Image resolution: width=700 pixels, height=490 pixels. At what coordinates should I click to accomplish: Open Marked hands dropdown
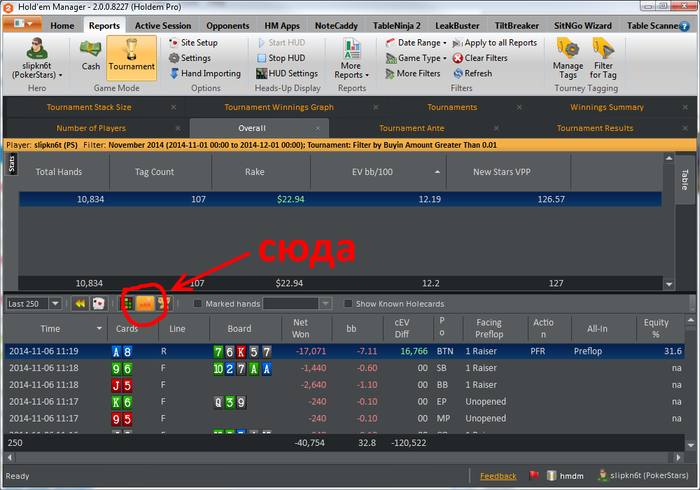[325, 304]
